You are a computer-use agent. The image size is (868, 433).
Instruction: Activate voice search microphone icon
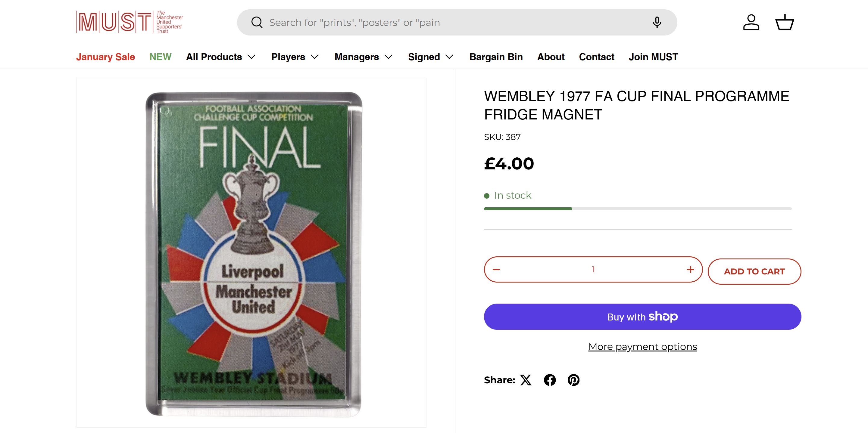tap(657, 23)
